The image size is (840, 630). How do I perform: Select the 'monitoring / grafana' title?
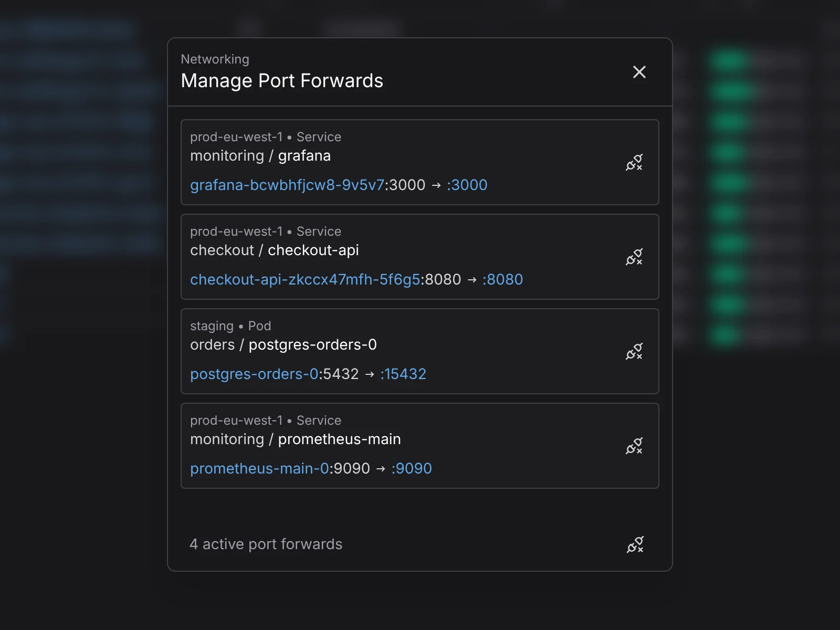tap(260, 156)
